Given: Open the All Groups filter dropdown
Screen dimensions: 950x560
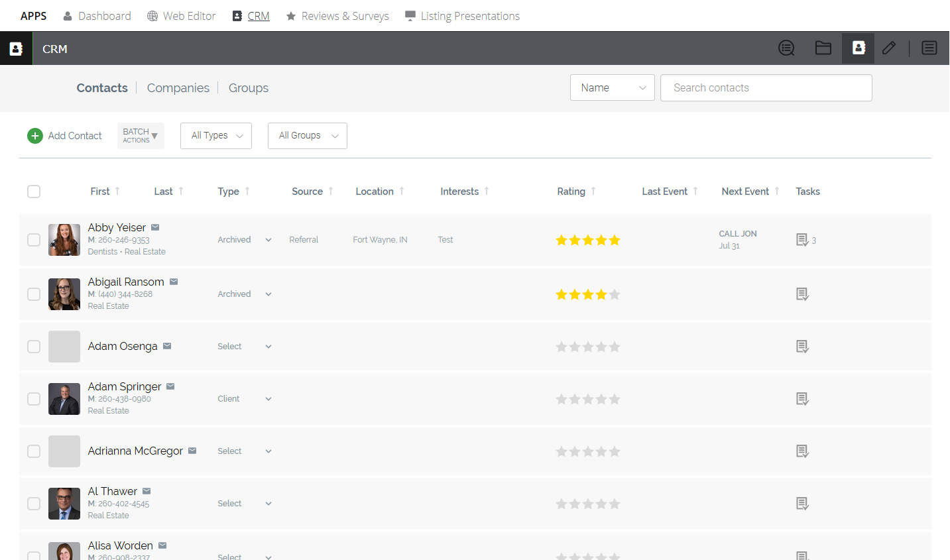Looking at the screenshot, I should click(x=308, y=136).
